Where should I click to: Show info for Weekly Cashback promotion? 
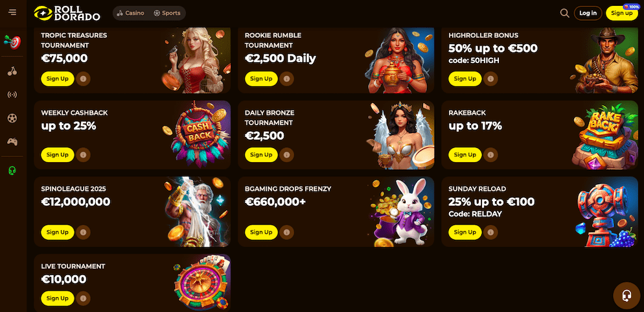coord(83,155)
